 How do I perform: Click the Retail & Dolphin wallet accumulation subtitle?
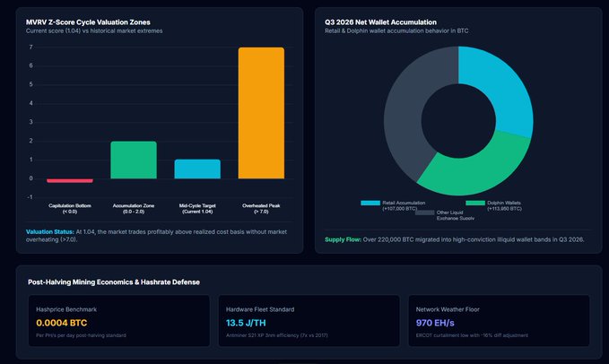396,30
